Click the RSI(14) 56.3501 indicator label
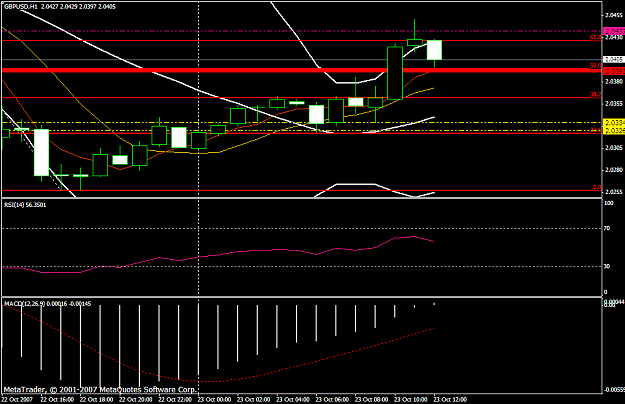Image resolution: width=625 pixels, height=404 pixels. coord(25,205)
